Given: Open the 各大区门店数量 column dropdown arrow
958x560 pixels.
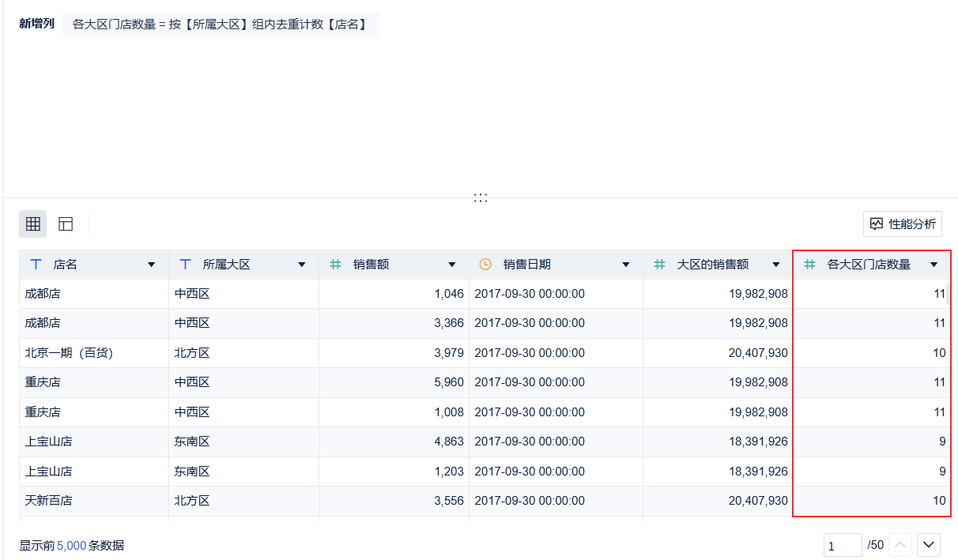Looking at the screenshot, I should point(934,265).
